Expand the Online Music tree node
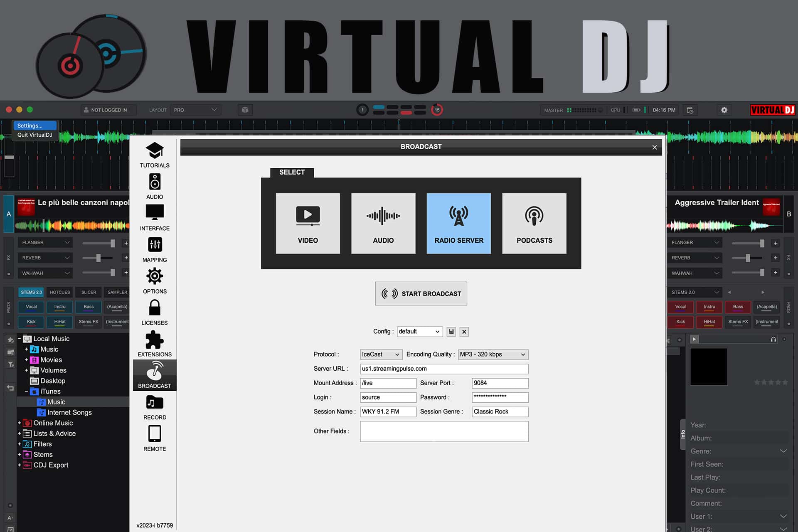 tap(19, 423)
